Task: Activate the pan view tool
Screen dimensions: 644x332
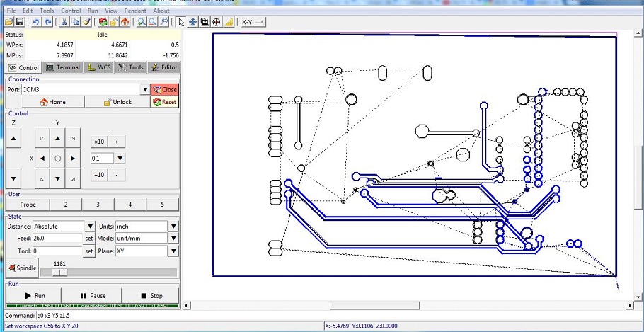Action: click(x=192, y=22)
